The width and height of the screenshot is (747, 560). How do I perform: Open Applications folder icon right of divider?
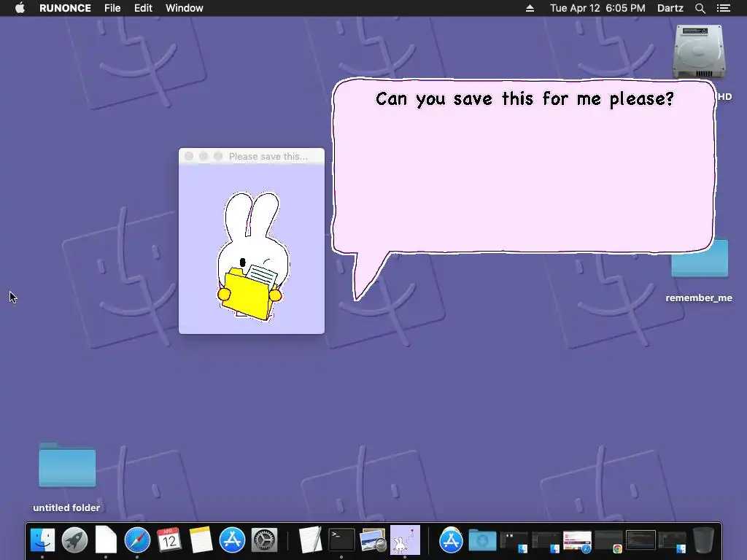tap(451, 540)
